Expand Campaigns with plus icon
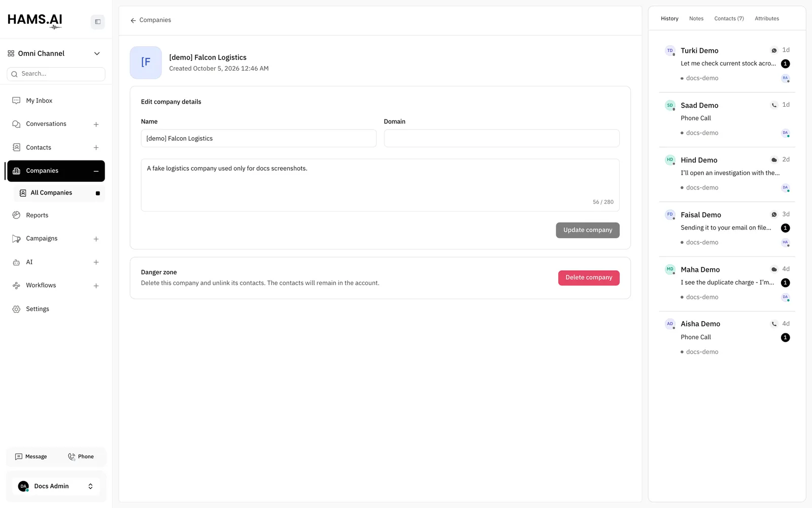Screen dimensions: 812x508 point(96,239)
